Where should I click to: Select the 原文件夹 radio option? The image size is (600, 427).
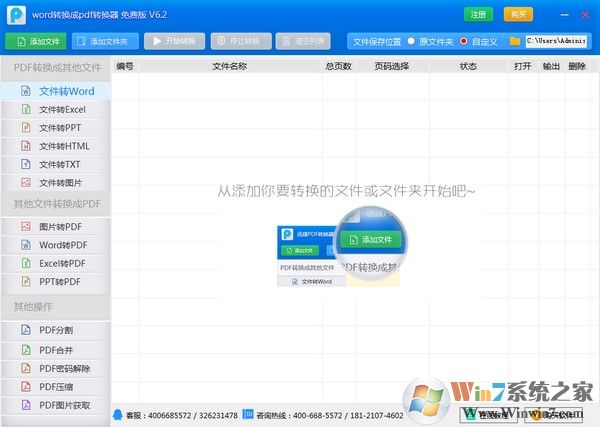[x=411, y=41]
